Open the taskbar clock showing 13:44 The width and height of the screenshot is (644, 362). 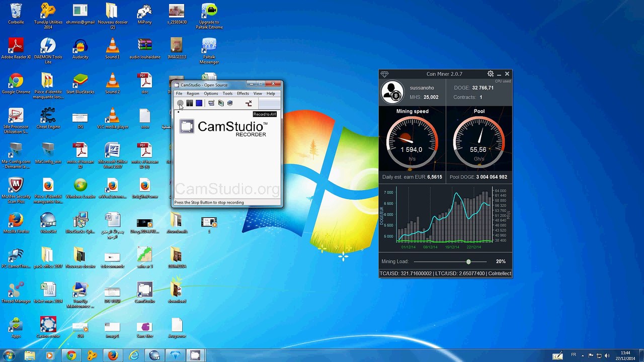(625, 355)
